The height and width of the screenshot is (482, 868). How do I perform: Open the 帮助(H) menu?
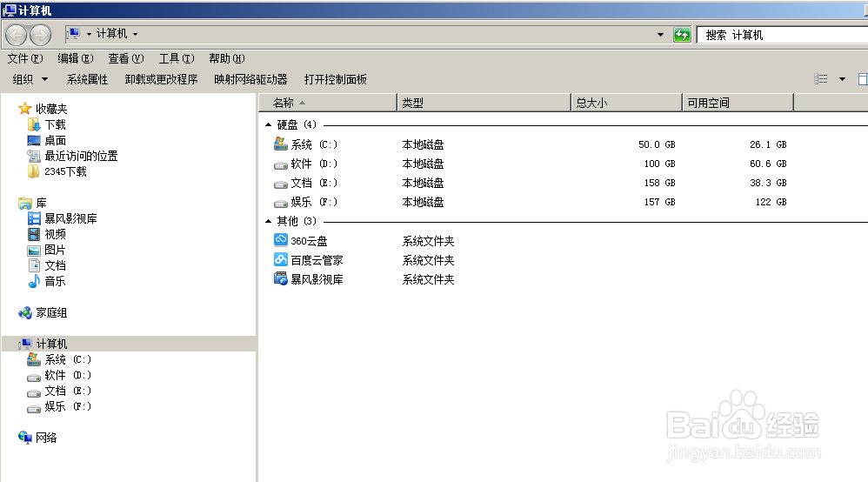(x=227, y=58)
